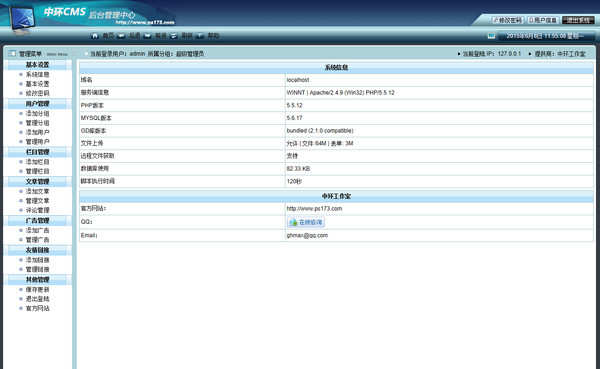Click the Home (首页) house icon
Screen dimensions: 600x369
(x=95, y=36)
